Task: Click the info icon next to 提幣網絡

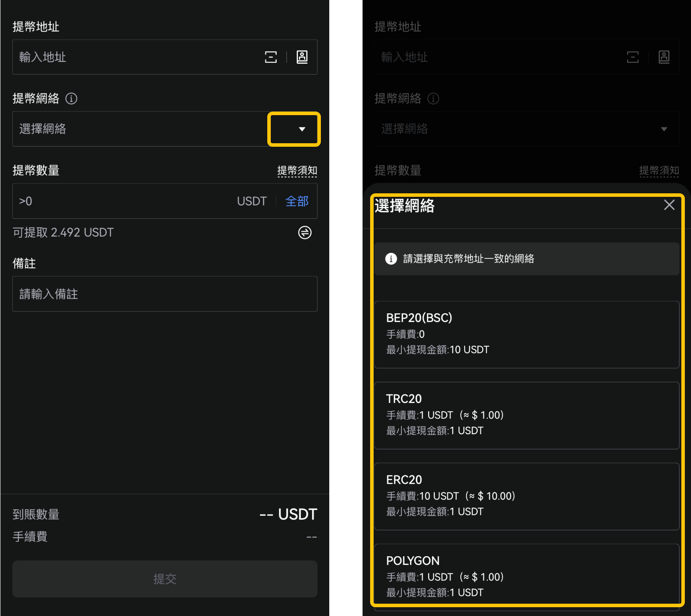Action: click(x=71, y=98)
